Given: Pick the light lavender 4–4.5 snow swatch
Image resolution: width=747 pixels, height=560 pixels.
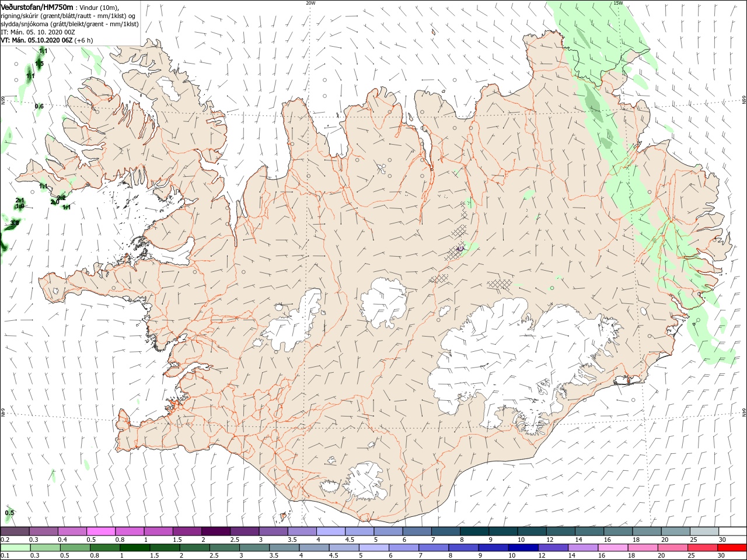Looking at the screenshot, I should pos(330,531).
